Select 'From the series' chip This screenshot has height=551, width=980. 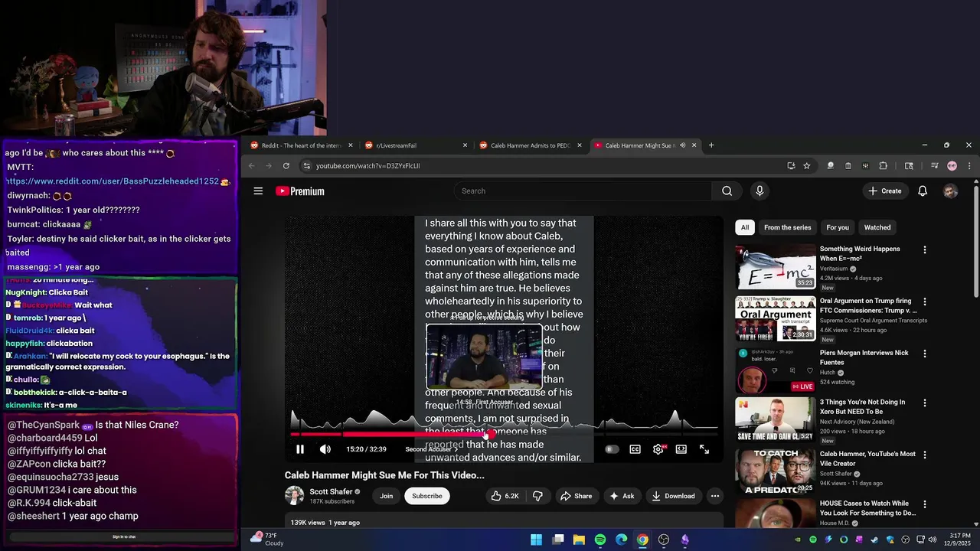(x=787, y=227)
